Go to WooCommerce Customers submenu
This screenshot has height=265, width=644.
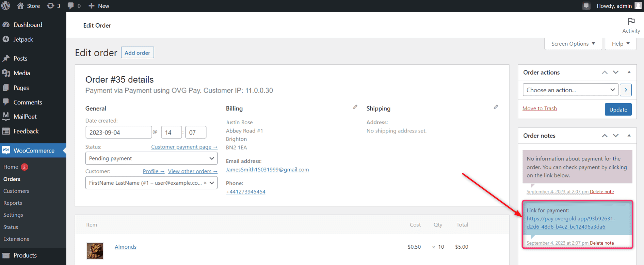click(x=16, y=191)
